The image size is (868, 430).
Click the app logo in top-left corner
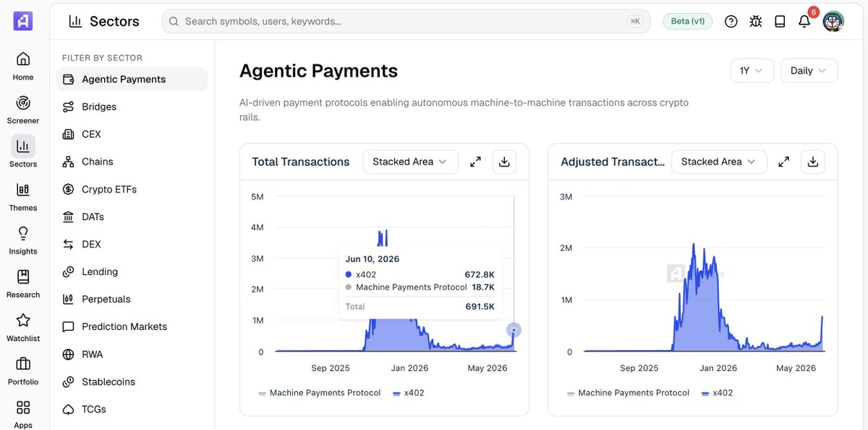[x=23, y=21]
